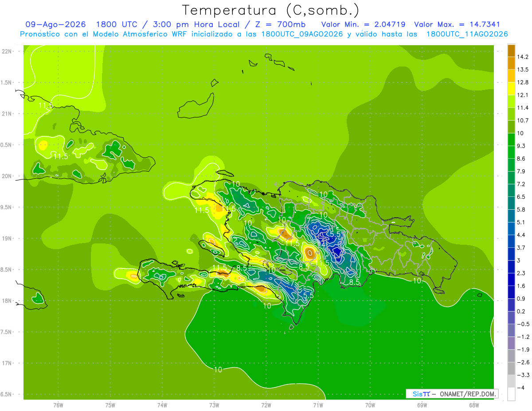This screenshot has height=411, width=532.
Task: Click the 75W longitude axis label
Action: tap(110, 405)
